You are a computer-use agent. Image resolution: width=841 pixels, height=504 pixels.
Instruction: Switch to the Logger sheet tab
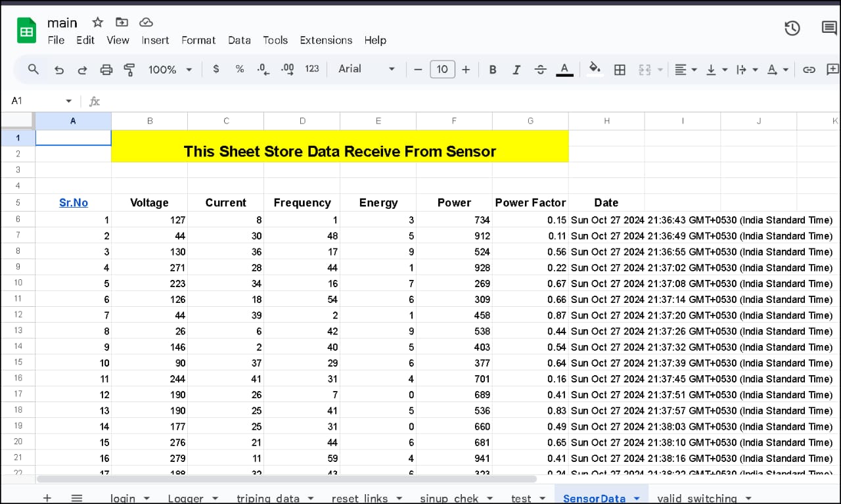[x=185, y=499]
